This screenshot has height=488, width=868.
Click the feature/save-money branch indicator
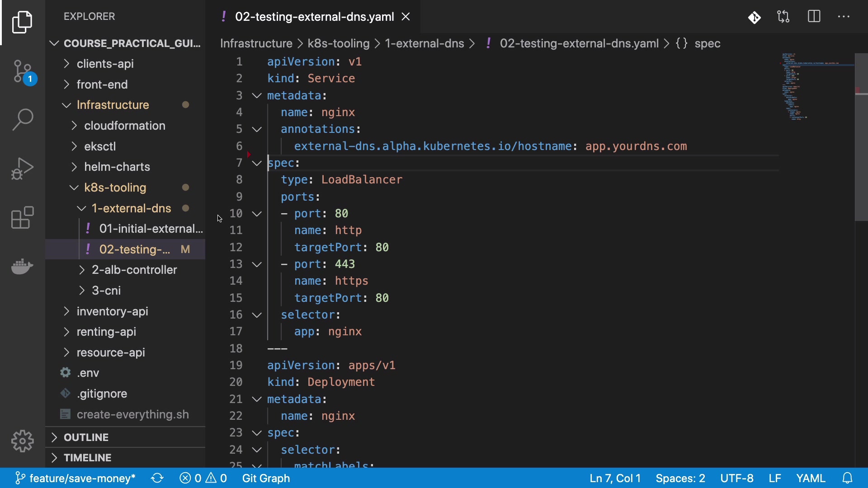[x=76, y=478]
